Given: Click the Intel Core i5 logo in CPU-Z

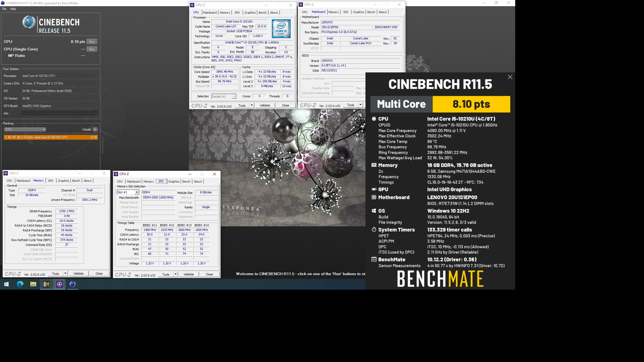Looking at the screenshot, I should pos(281,28).
